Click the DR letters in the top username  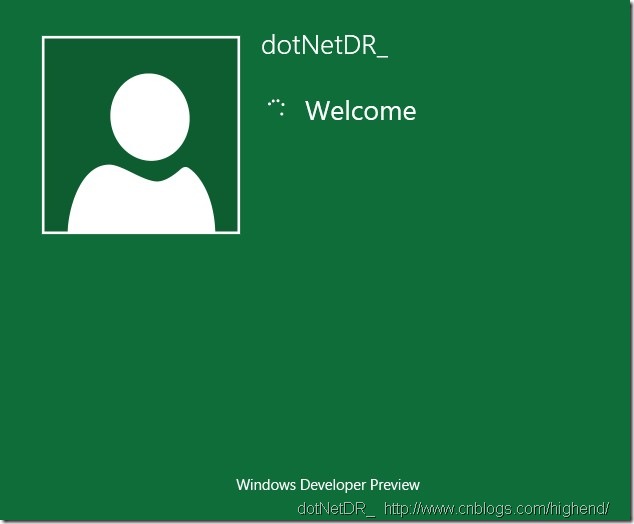(360, 45)
